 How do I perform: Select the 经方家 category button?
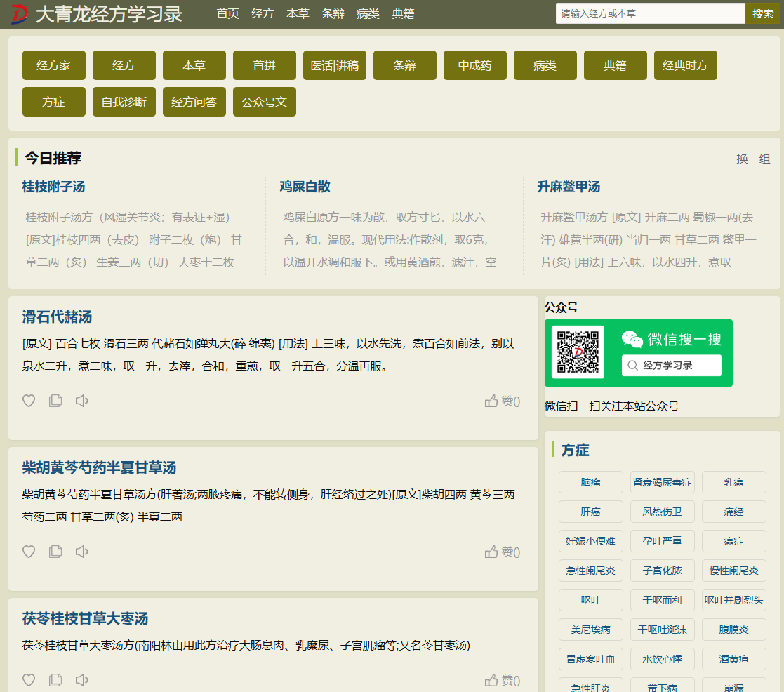tap(53, 65)
